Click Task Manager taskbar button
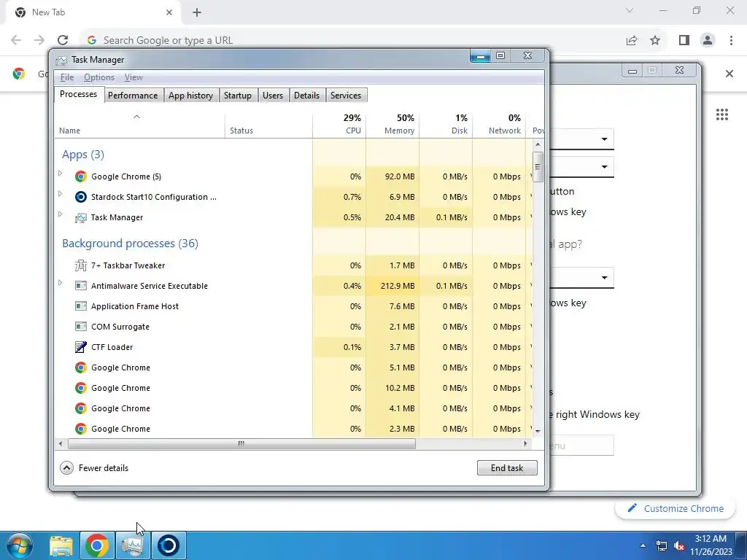This screenshot has width=747, height=560. pos(133,545)
